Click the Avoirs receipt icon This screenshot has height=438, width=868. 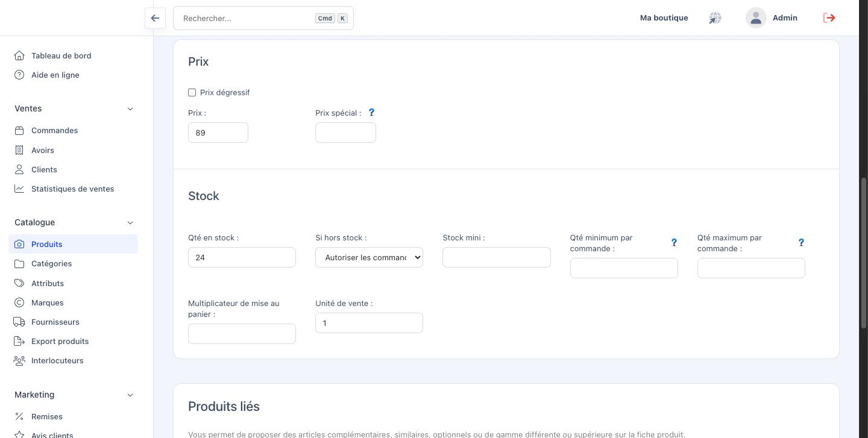(x=19, y=150)
